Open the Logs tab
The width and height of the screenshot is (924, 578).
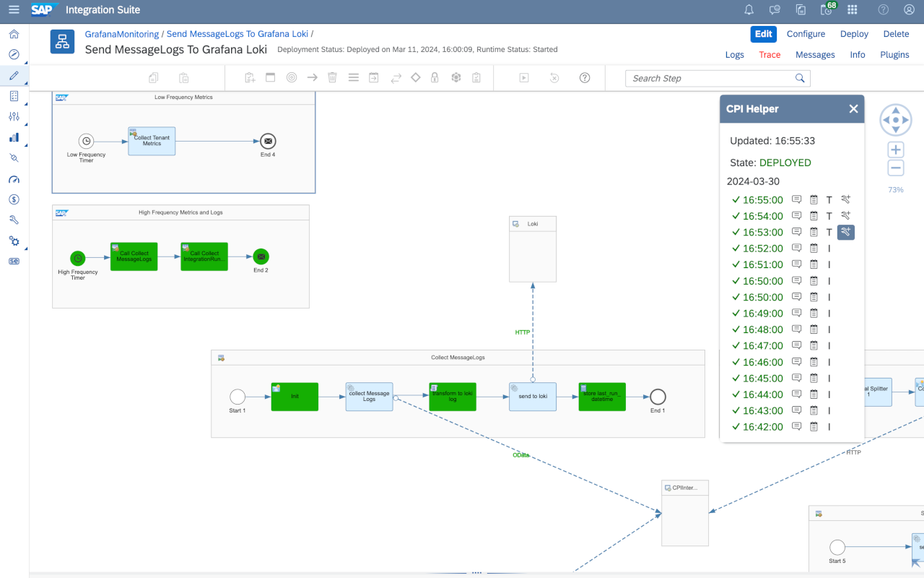pyautogui.click(x=734, y=54)
